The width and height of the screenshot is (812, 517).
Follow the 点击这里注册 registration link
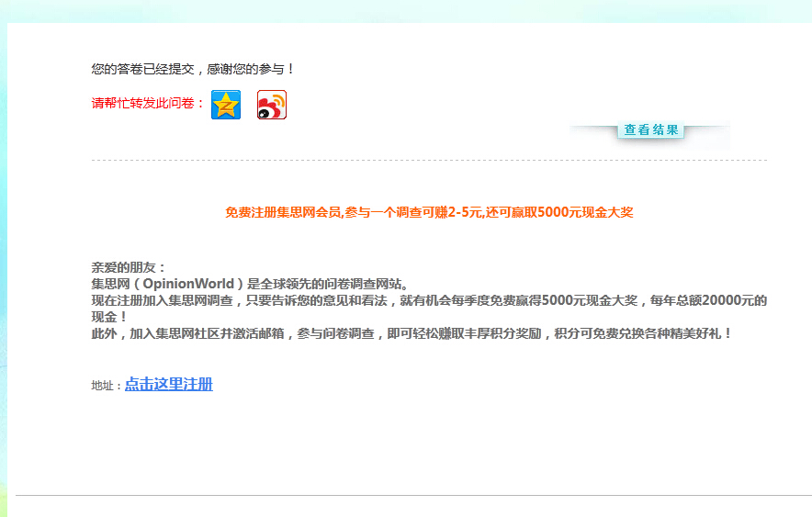(169, 384)
